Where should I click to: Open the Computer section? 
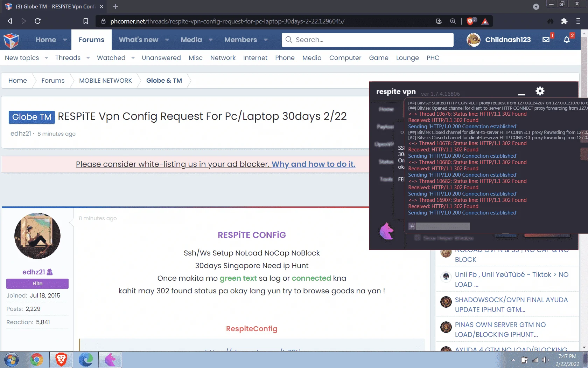[x=345, y=58]
